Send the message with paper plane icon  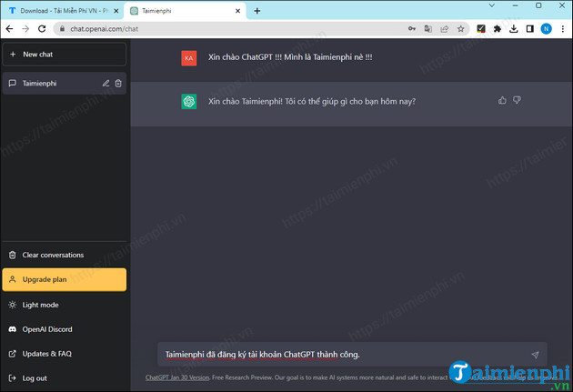[x=535, y=355]
